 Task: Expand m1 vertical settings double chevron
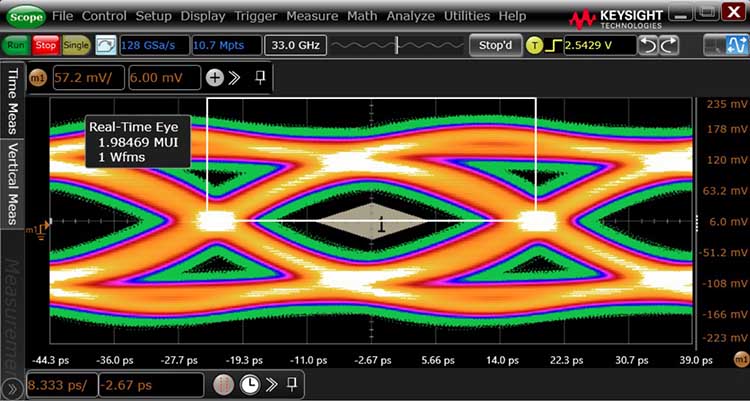coord(234,78)
